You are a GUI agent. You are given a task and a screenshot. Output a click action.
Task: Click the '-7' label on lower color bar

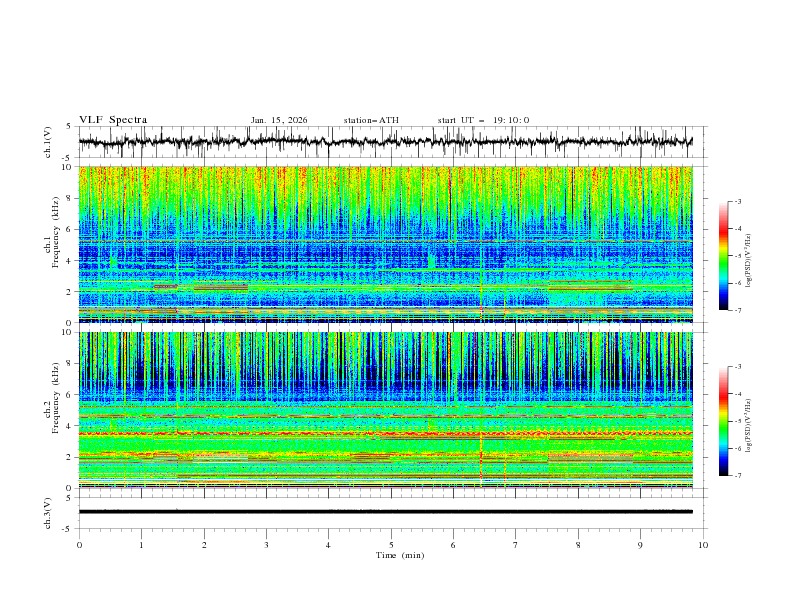point(738,476)
